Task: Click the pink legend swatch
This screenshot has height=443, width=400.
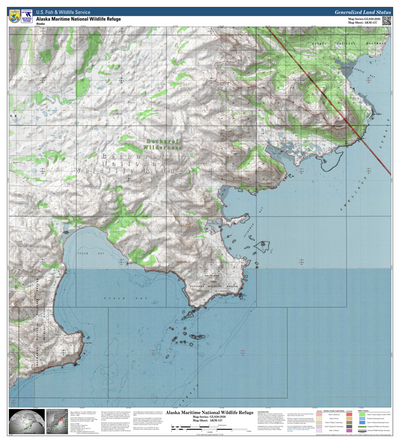Action: [x=319, y=414]
